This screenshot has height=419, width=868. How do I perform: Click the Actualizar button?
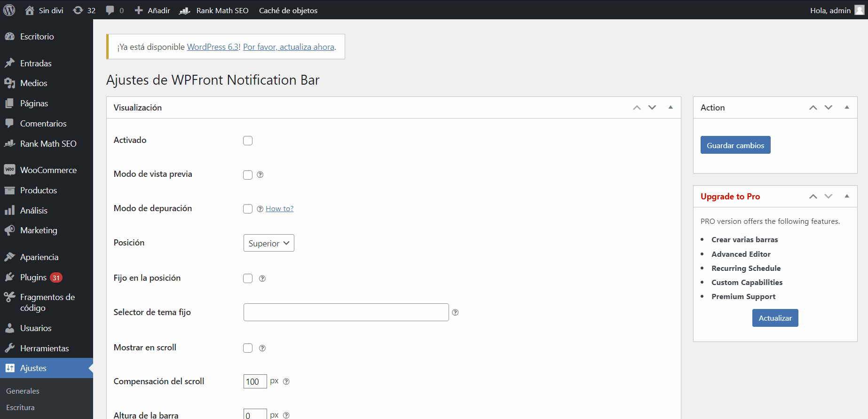(x=775, y=318)
